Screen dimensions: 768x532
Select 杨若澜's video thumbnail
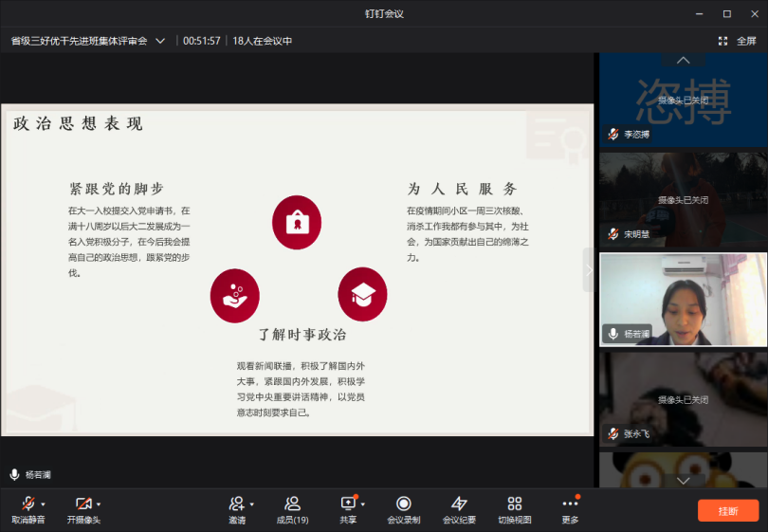click(x=683, y=298)
